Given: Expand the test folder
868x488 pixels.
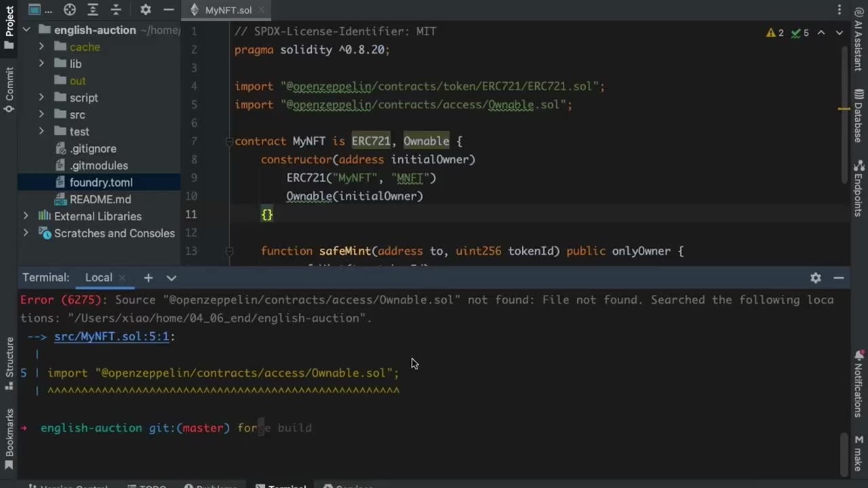Looking at the screenshot, I should click(41, 131).
